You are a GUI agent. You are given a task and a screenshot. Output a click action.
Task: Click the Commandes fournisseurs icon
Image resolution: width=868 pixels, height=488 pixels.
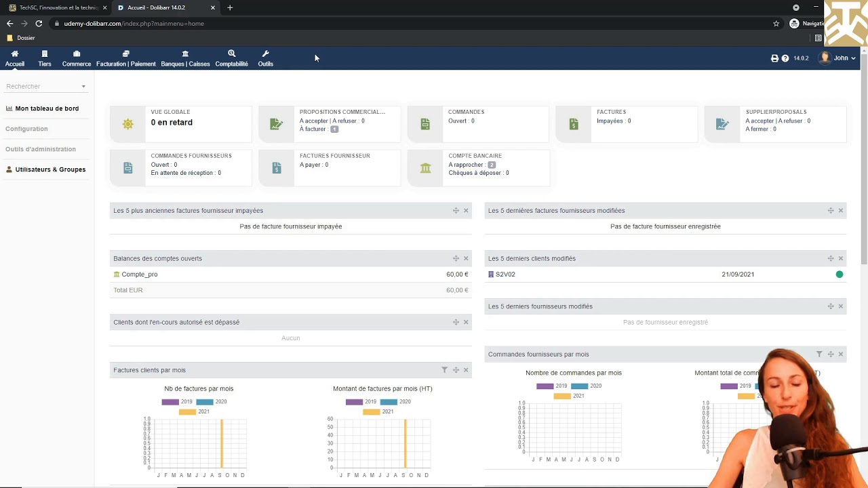tap(127, 168)
